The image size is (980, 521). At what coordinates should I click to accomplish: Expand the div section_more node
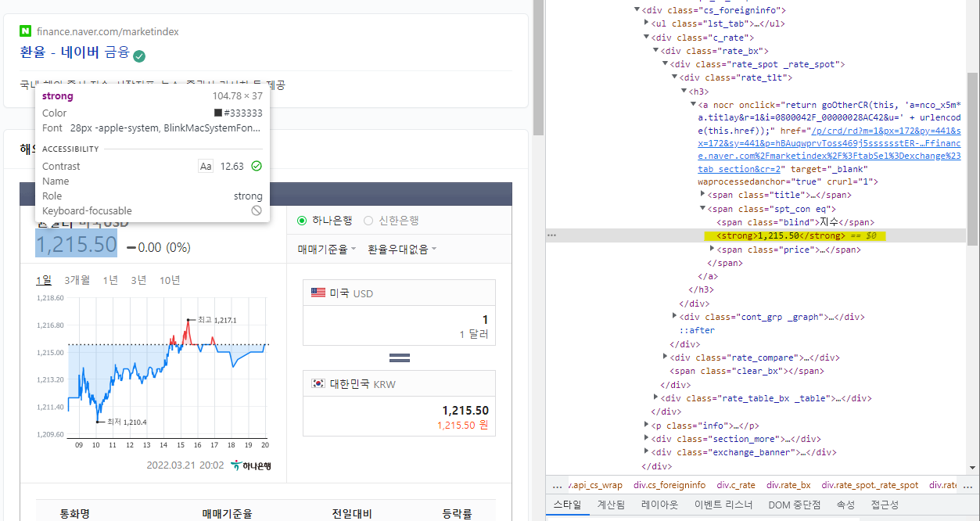(x=646, y=439)
